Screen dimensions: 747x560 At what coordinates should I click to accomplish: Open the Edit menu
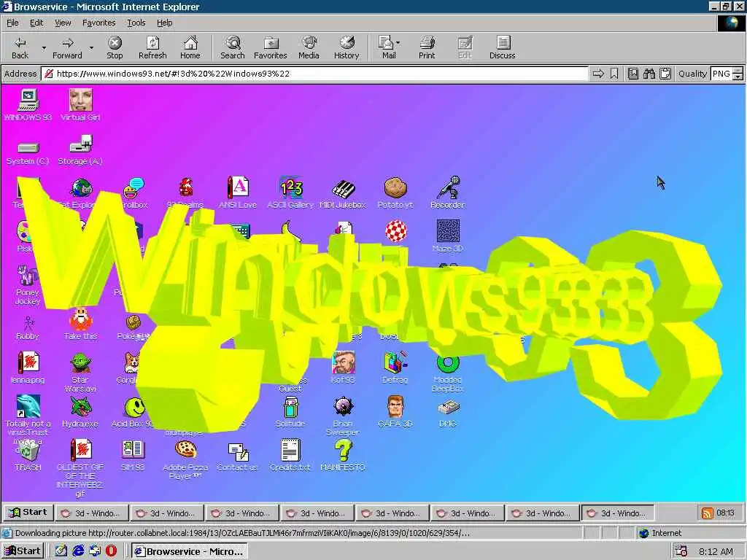click(x=36, y=23)
